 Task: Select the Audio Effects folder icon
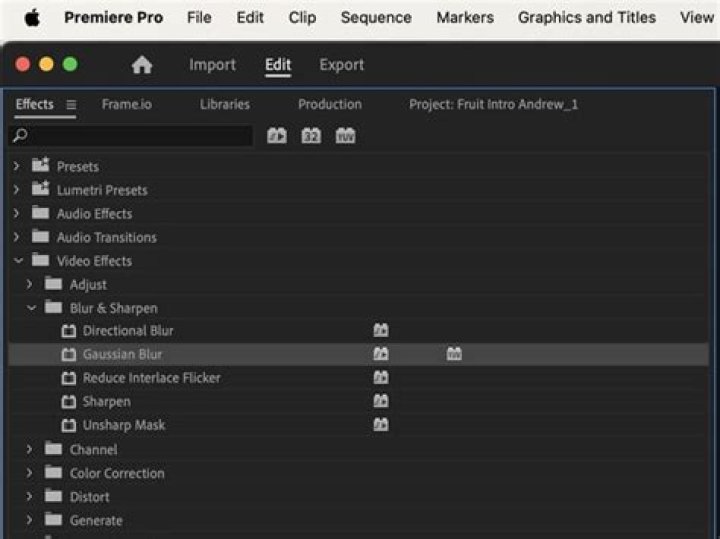(40, 213)
